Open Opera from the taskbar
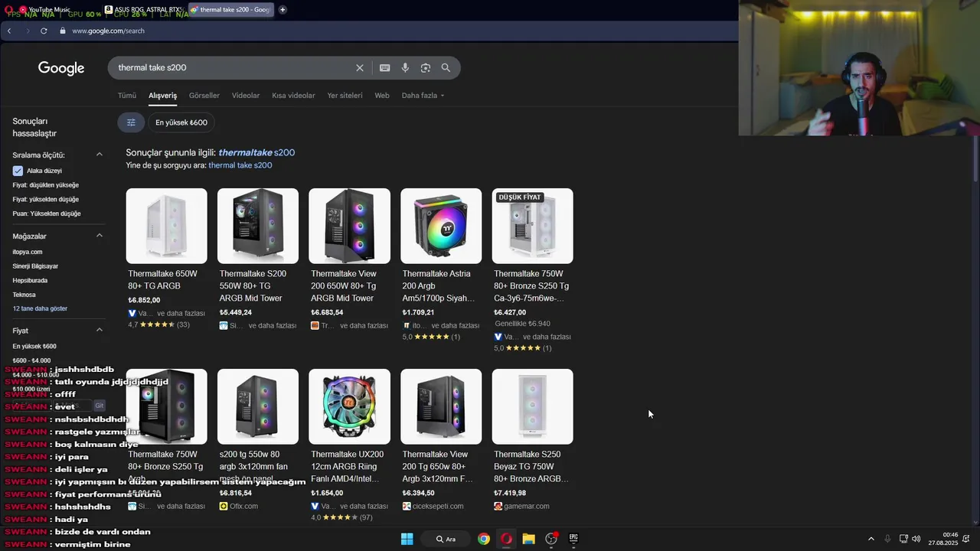This screenshot has width=980, height=551. click(506, 539)
